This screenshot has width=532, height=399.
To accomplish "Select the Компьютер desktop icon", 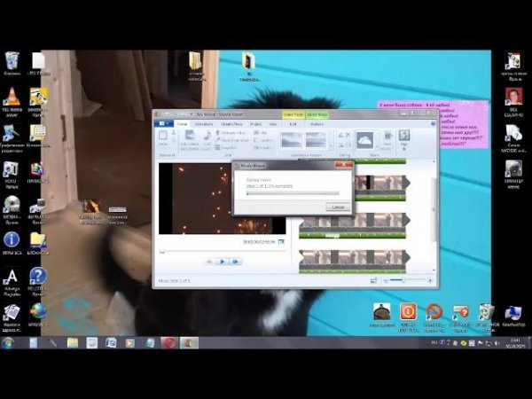I will click(513, 316).
